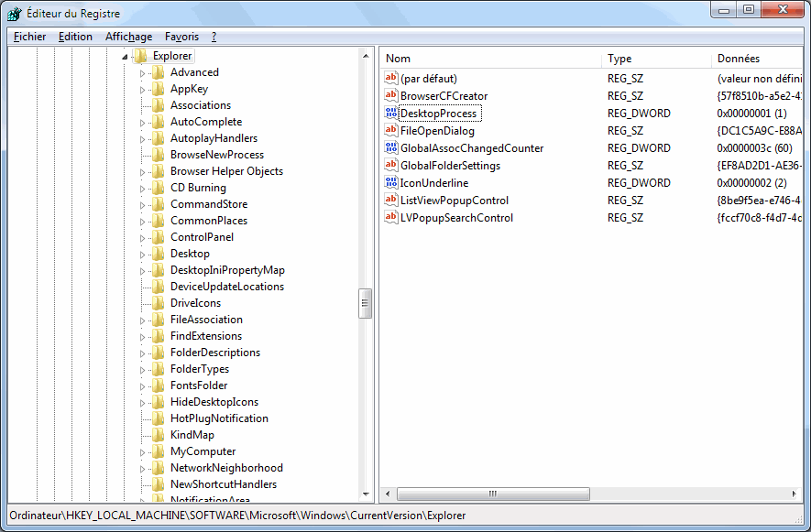Click the (par défaut) string value icon
Screen dimensions: 811x532
pos(391,78)
